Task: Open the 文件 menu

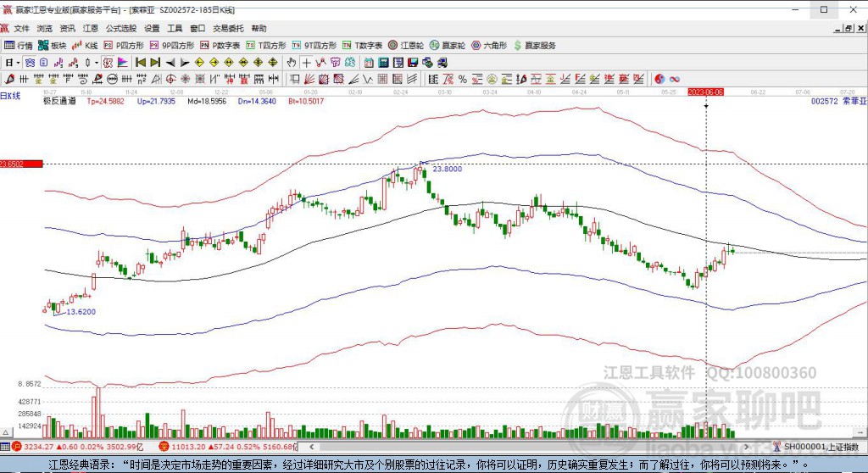Action: click(x=21, y=28)
